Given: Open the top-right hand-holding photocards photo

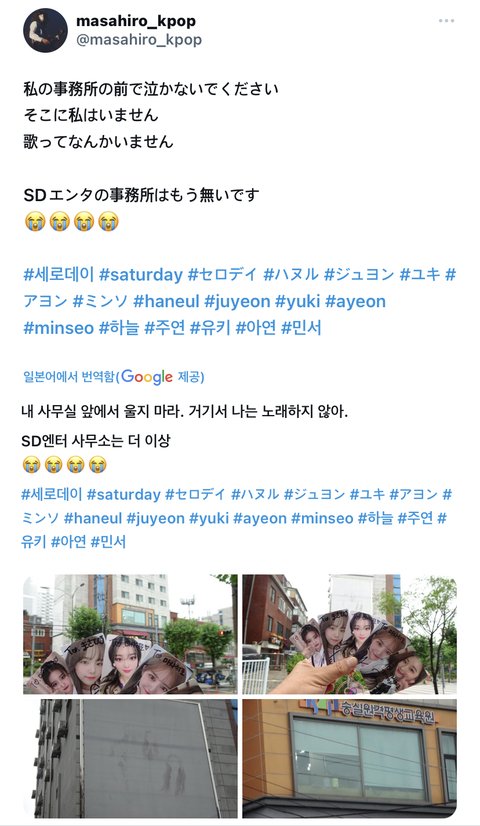Looking at the screenshot, I should [349, 634].
